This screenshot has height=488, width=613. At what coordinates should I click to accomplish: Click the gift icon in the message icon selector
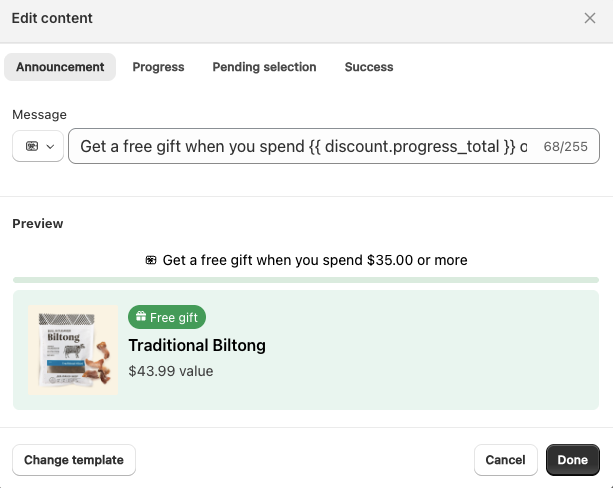coord(32,146)
